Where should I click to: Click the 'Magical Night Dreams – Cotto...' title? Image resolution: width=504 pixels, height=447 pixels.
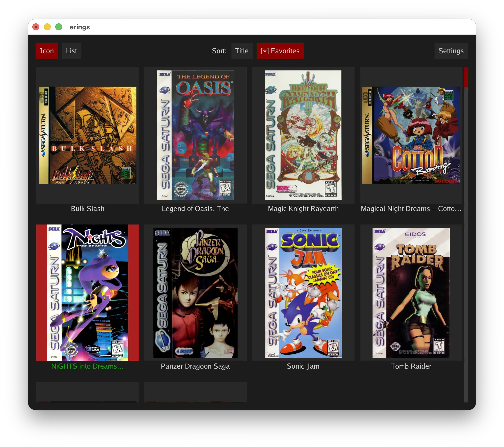click(411, 209)
